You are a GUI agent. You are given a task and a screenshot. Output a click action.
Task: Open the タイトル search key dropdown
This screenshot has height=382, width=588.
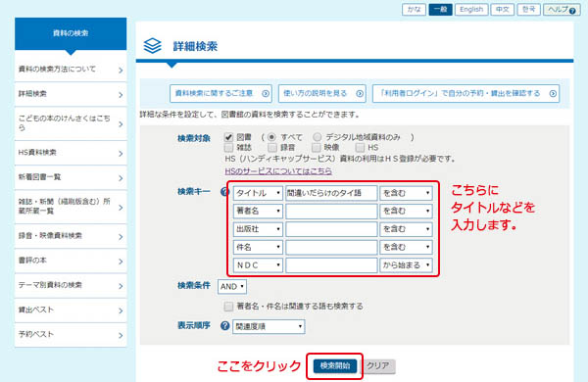pyautogui.click(x=258, y=193)
